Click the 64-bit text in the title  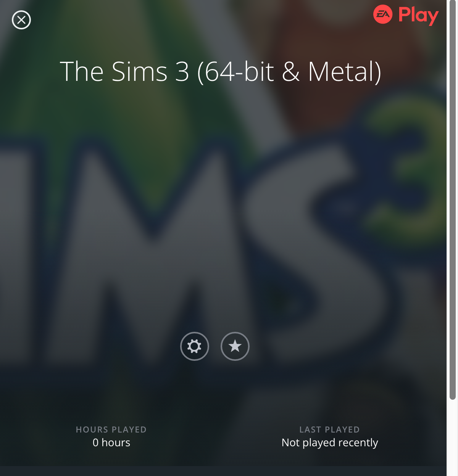tap(240, 72)
